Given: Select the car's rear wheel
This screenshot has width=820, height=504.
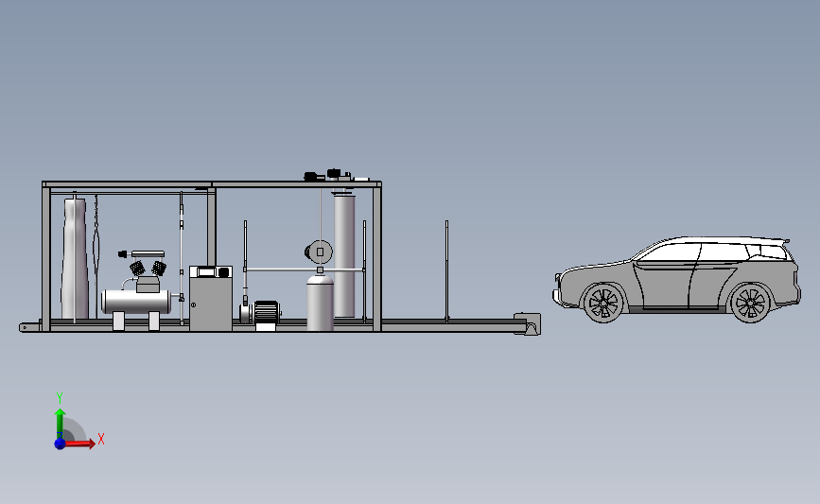Looking at the screenshot, I should pos(750,303).
